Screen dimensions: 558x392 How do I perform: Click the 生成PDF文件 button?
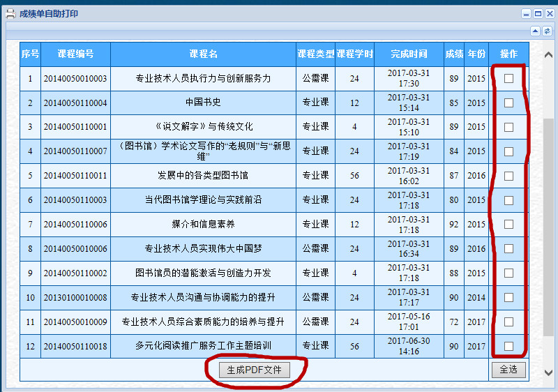[x=254, y=370]
